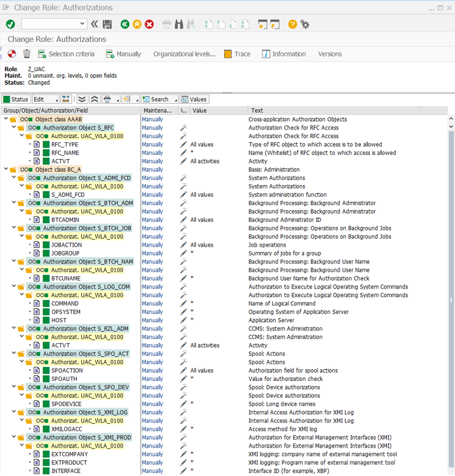Toggle status box of the RFC_TYPE field
Screen dimensions: 455x476
click(x=46, y=145)
